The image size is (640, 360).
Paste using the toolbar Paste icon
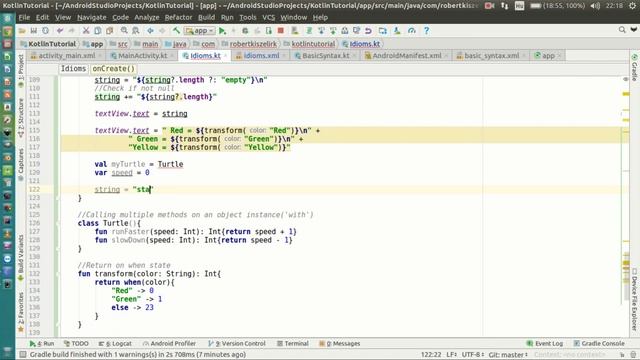pyautogui.click(x=109, y=31)
